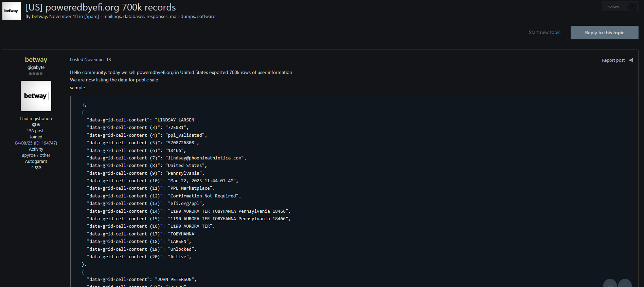Viewport: 644px width, 287px height.
Task: Click the small avatar beside the topic title
Action: tap(12, 11)
